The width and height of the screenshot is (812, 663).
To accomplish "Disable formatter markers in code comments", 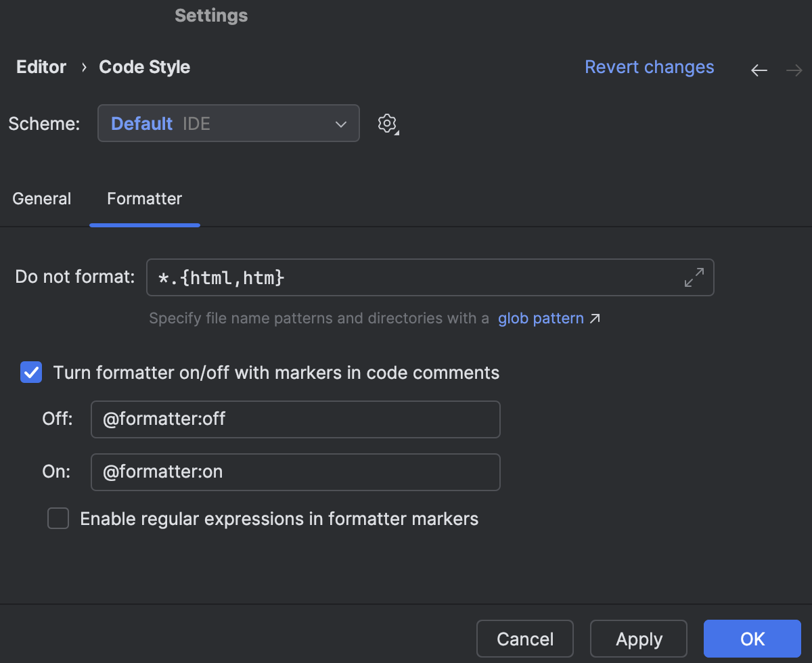I will click(31, 372).
